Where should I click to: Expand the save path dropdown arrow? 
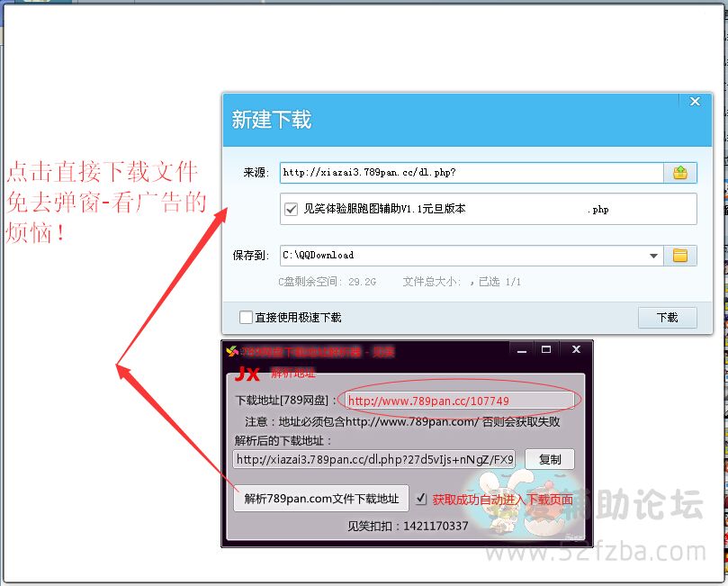[x=653, y=256]
